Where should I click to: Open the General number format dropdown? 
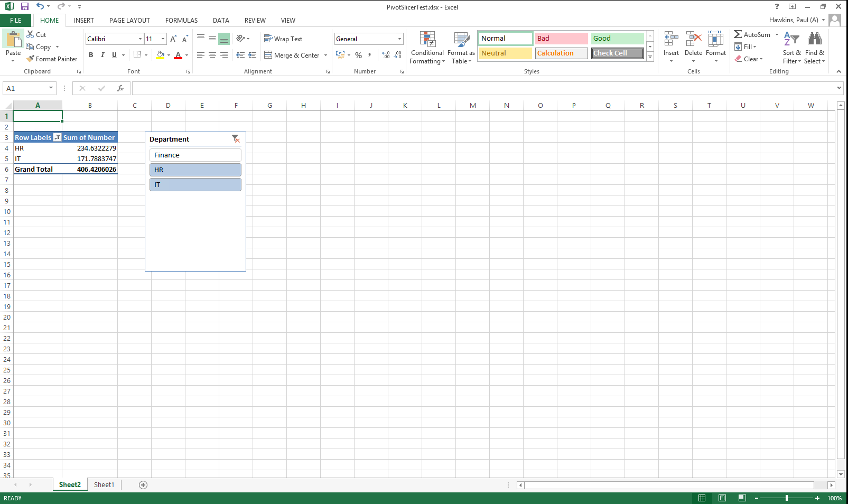[x=399, y=39]
